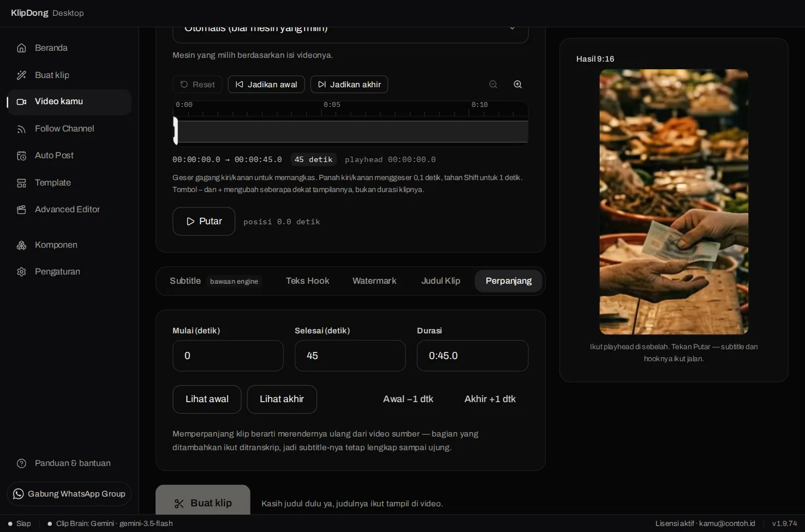Click Lisensi aktif status text
The width and height of the screenshot is (805, 532).
coord(705,524)
